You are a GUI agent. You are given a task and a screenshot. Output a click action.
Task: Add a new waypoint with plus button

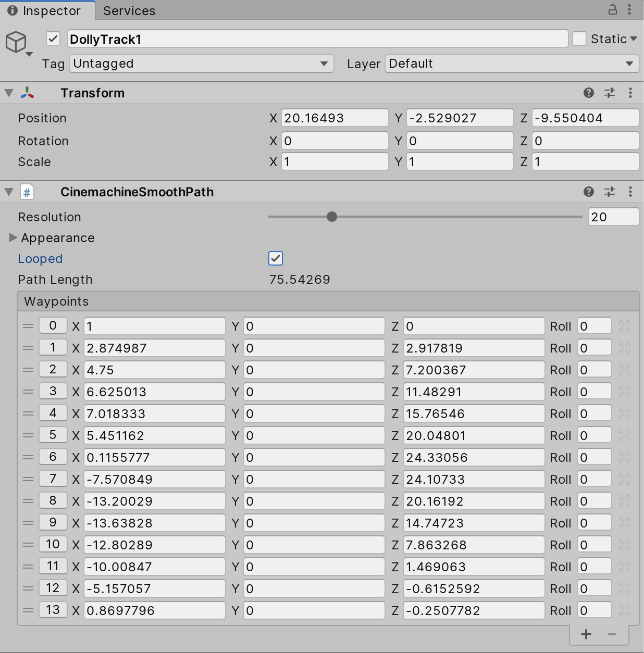[x=586, y=634]
